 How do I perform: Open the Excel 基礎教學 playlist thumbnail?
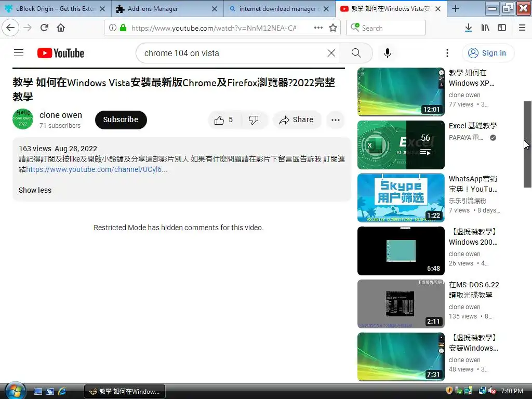point(401,145)
